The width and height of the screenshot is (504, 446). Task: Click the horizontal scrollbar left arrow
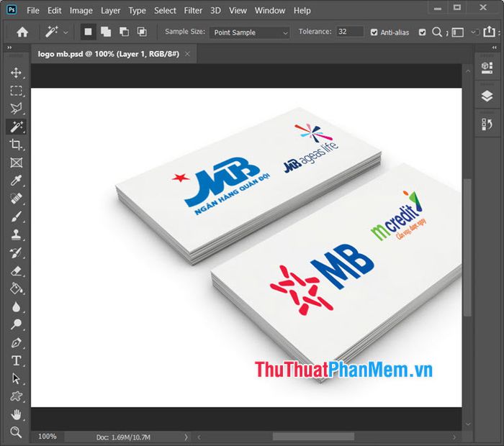coord(199,437)
